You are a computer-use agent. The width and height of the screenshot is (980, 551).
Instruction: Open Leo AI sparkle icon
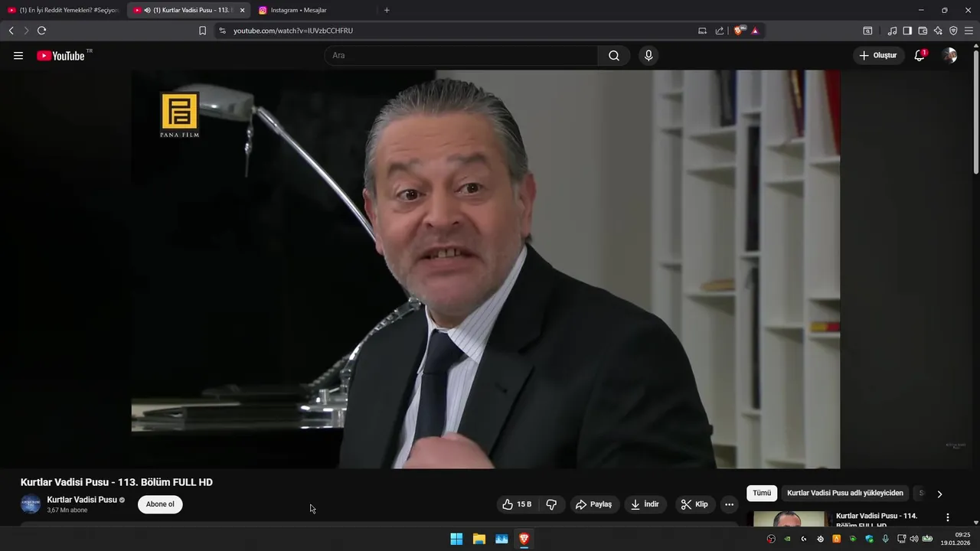pyautogui.click(x=938, y=31)
